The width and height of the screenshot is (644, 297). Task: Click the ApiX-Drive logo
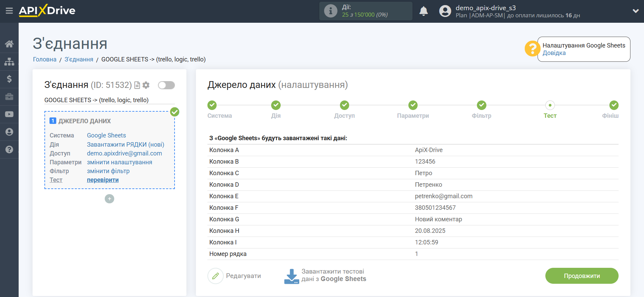47,11
